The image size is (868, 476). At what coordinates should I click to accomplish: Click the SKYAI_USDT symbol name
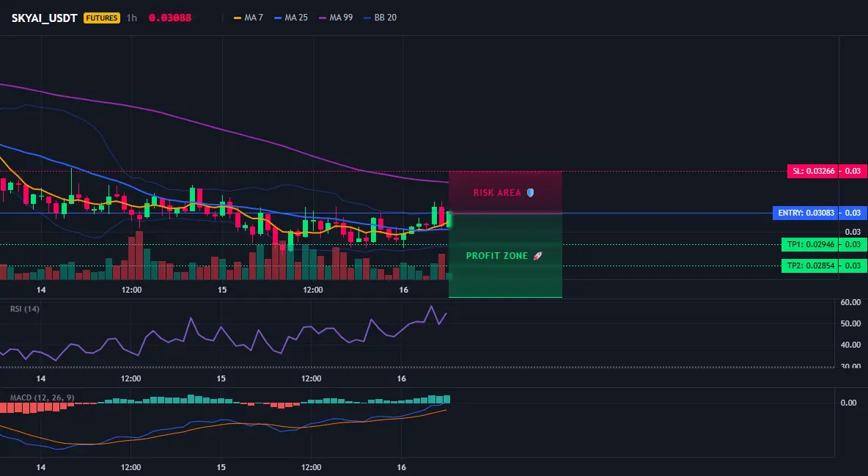(44, 18)
